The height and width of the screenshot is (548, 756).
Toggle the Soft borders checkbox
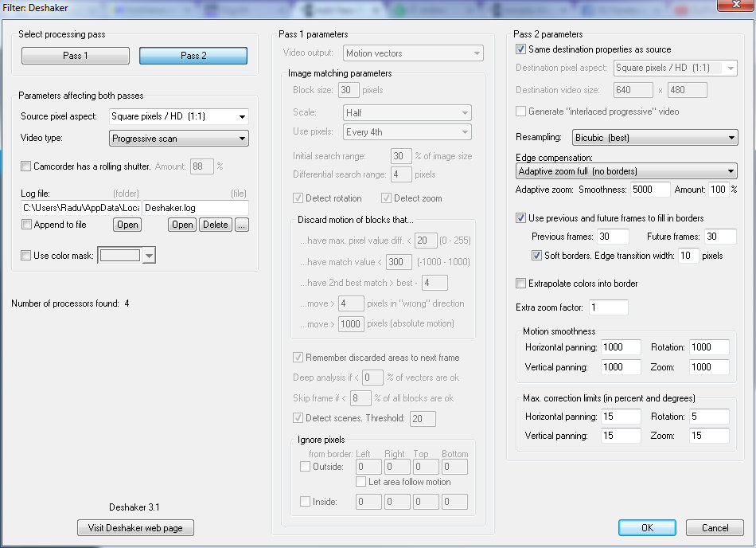(536, 255)
